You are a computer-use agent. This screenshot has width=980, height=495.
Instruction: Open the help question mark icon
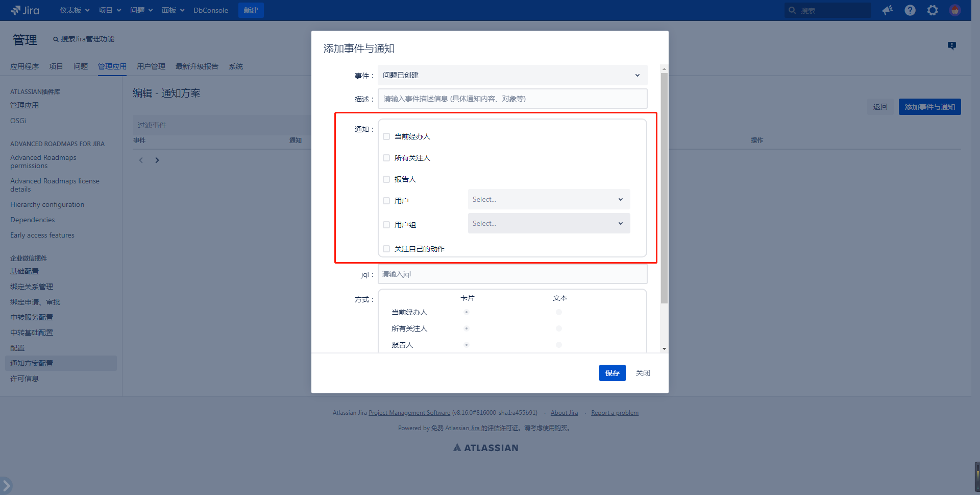[910, 10]
